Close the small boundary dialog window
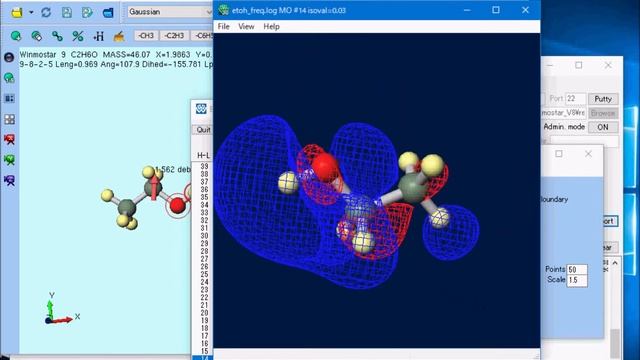The image size is (640, 360). [x=588, y=154]
